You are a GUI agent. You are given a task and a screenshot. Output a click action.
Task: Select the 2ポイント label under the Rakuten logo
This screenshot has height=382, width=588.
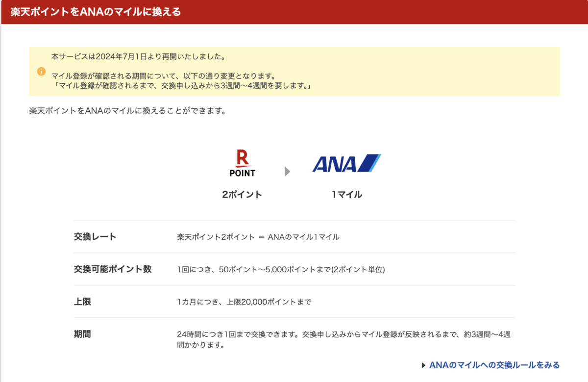(242, 194)
